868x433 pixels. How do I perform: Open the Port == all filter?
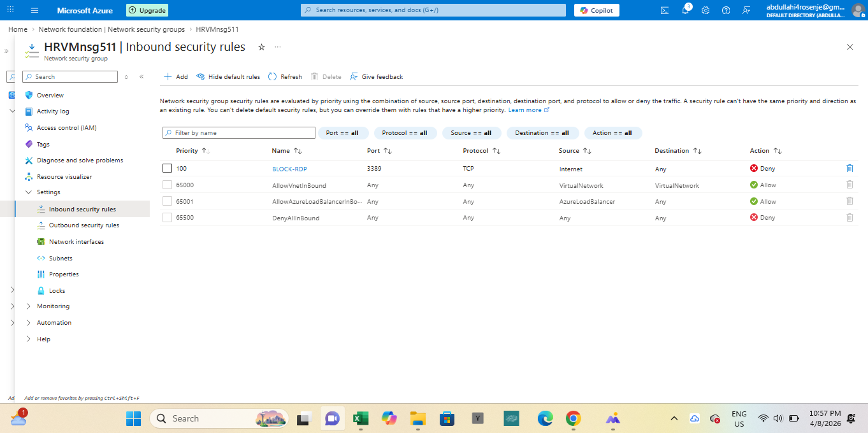coord(343,133)
